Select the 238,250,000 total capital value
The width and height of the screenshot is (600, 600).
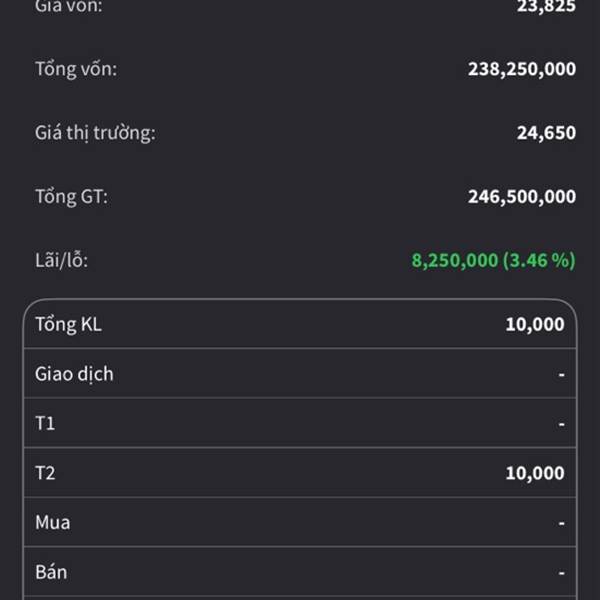click(x=521, y=69)
